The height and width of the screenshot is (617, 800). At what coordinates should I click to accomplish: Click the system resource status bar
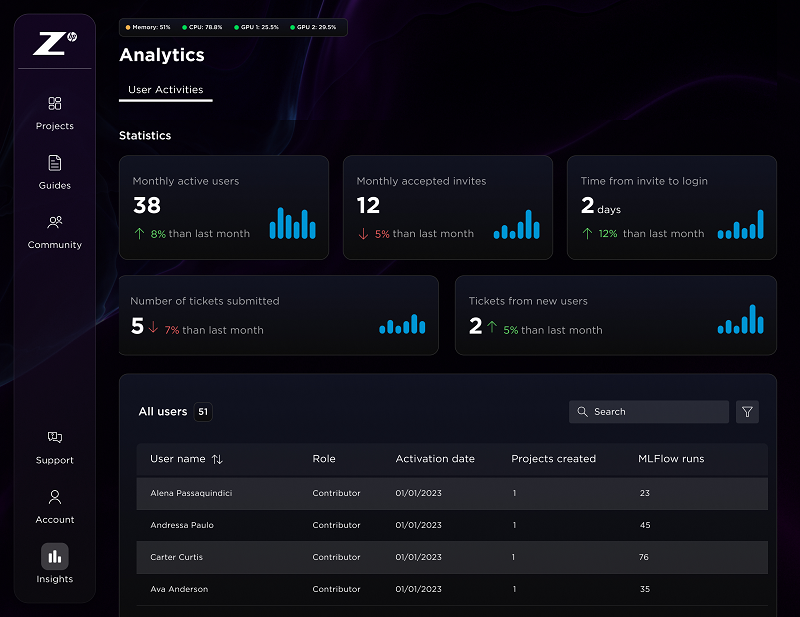(x=233, y=28)
